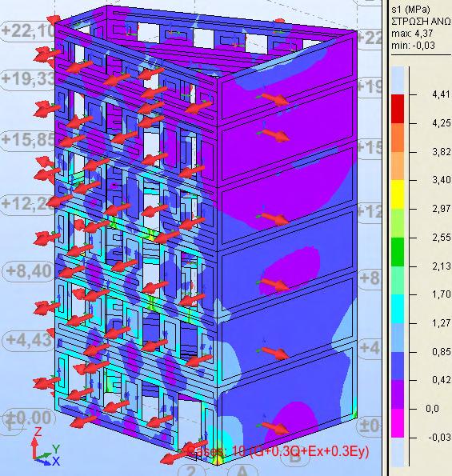This screenshot has height=476, width=452.
Task: Click grid axis label A at bottom
Action: 242,470
